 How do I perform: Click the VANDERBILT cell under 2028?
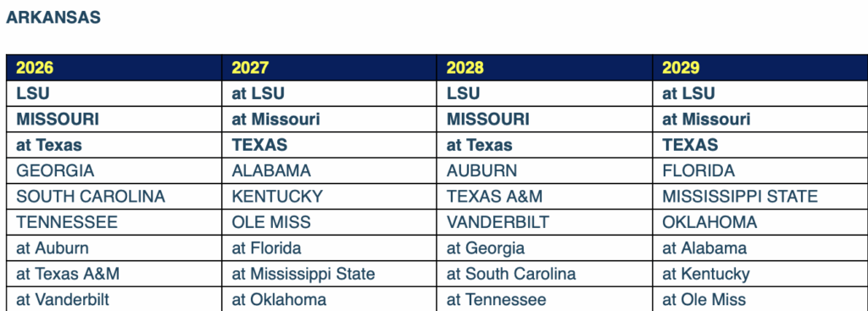[545, 223]
